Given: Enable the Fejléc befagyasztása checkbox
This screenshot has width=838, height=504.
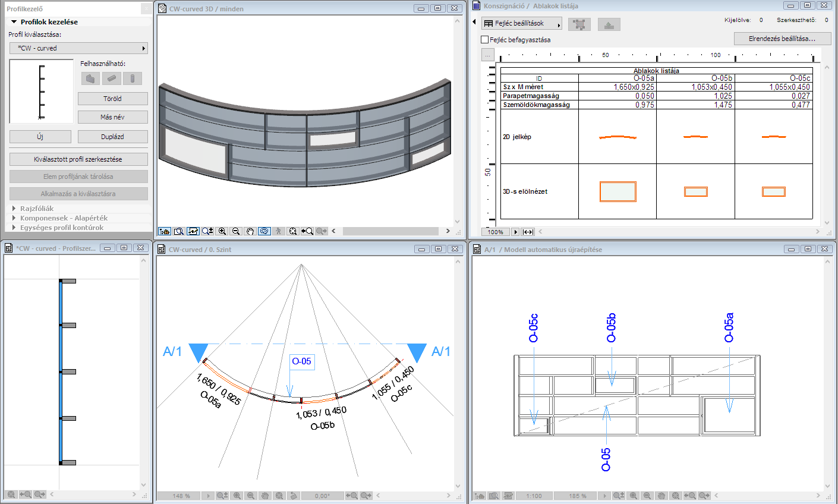Looking at the screenshot, I should coord(486,39).
